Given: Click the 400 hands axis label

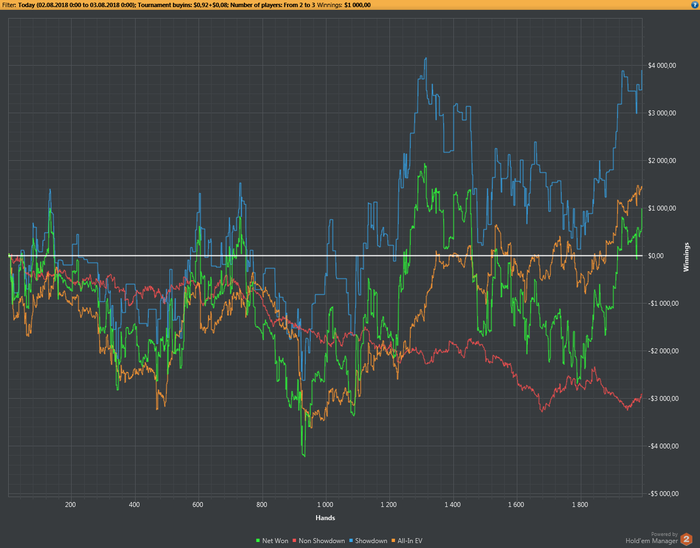Looking at the screenshot, I should click(x=134, y=505).
